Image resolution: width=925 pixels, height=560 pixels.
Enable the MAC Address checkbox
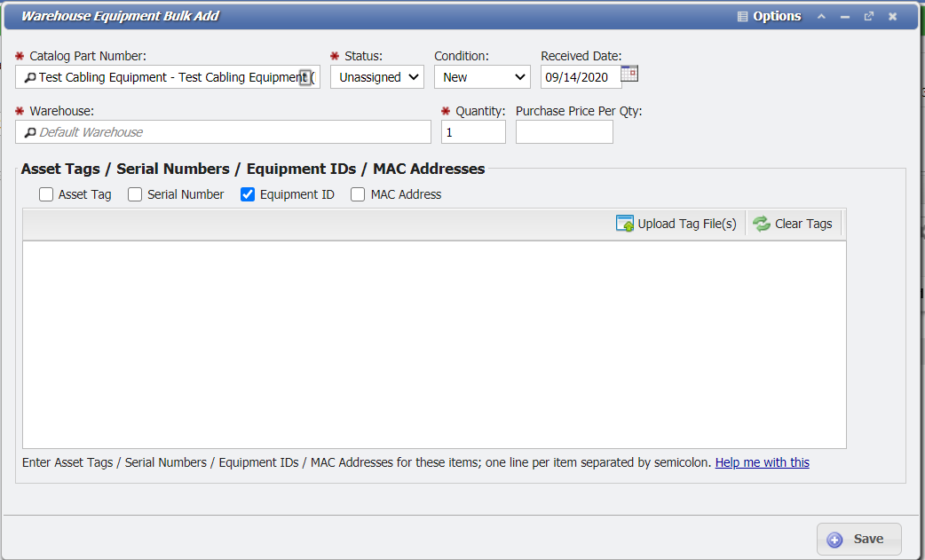(357, 193)
